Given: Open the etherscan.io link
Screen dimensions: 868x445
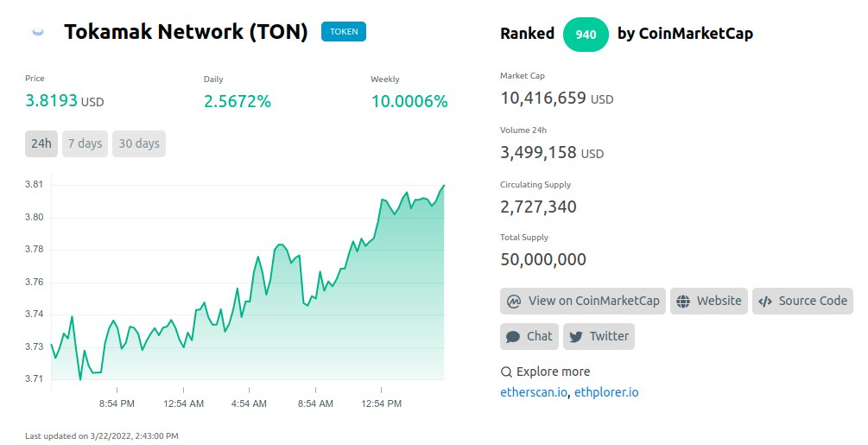Looking at the screenshot, I should (x=534, y=392).
